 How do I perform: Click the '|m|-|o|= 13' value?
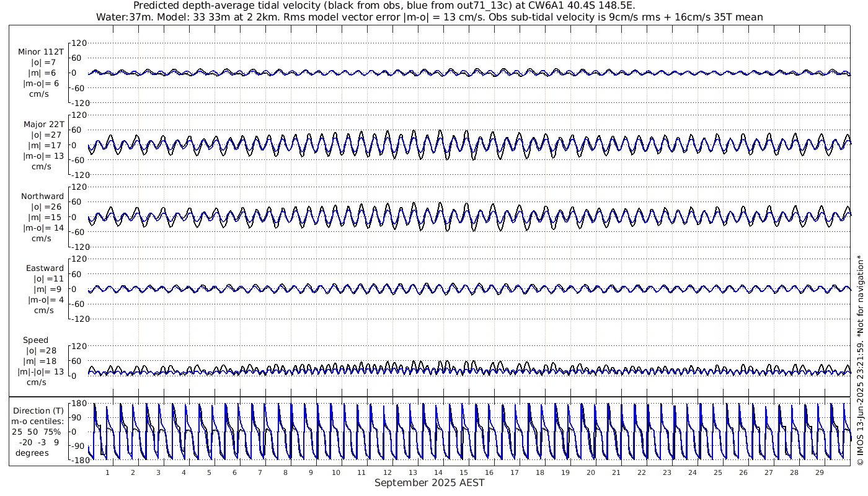(41, 372)
